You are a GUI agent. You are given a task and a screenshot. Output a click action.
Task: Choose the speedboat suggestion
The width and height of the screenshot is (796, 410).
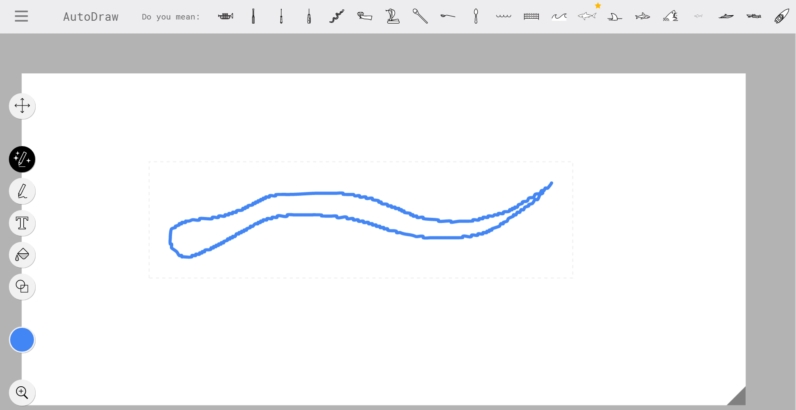(726, 16)
